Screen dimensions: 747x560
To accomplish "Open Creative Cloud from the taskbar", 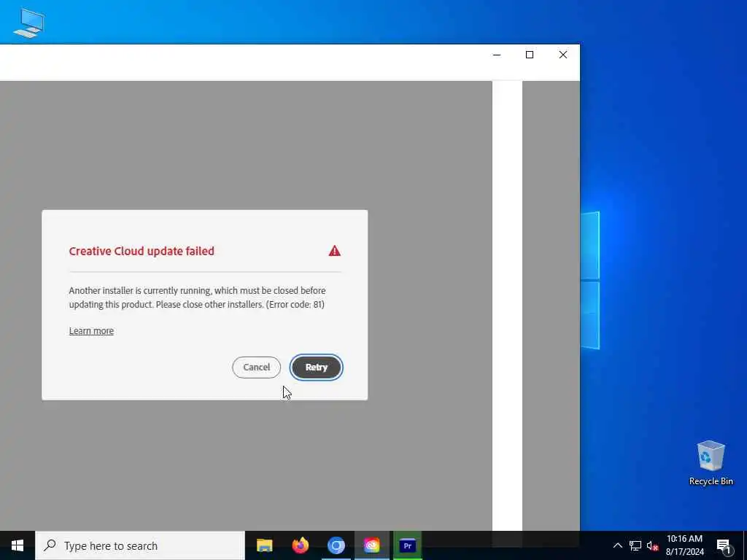I will (x=371, y=545).
